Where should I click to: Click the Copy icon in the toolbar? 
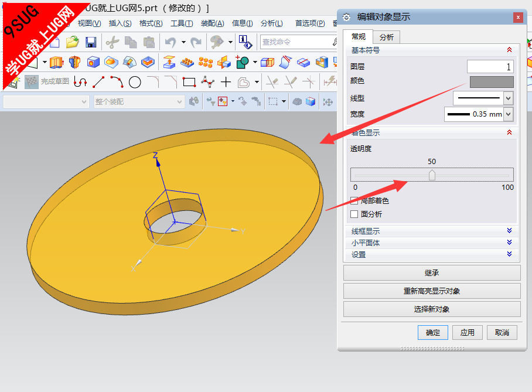[131, 42]
